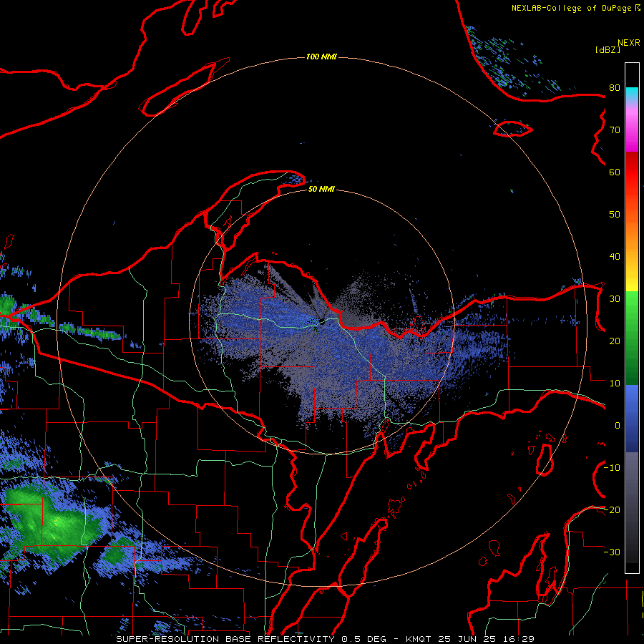The width and height of the screenshot is (644, 644).
Task: Click the 0 value on dBZ scale
Action: tap(618, 426)
